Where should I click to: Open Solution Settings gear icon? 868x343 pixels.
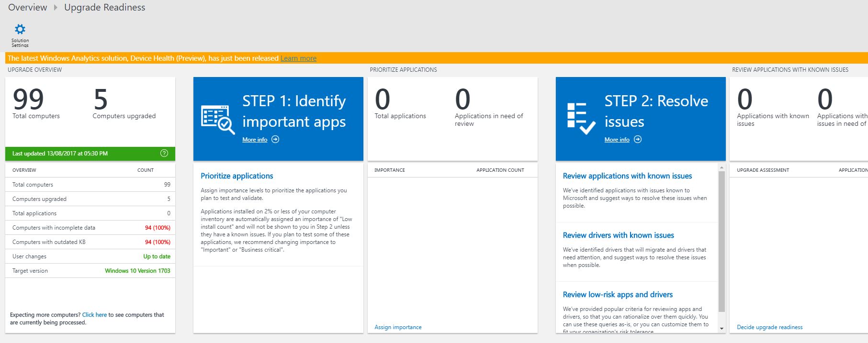tap(20, 29)
